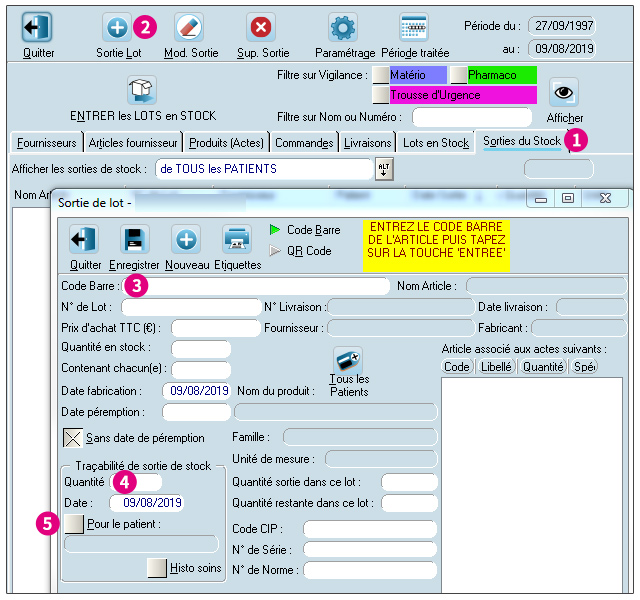Click the N° de Lot field
Screen dimensions: 640x600
191,307
